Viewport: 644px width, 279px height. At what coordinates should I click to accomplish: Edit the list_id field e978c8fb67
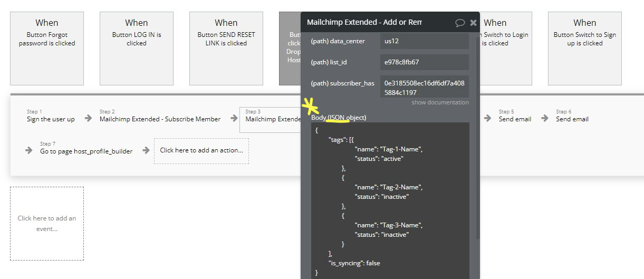[425, 62]
